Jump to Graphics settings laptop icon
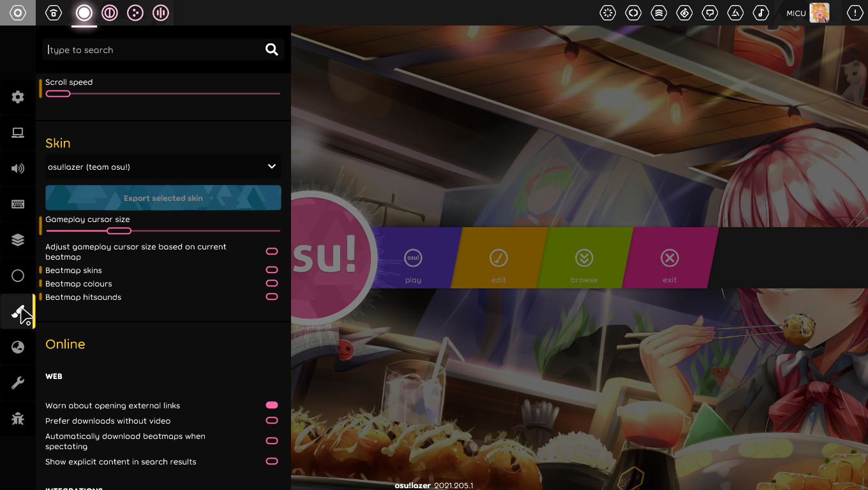 pos(18,133)
